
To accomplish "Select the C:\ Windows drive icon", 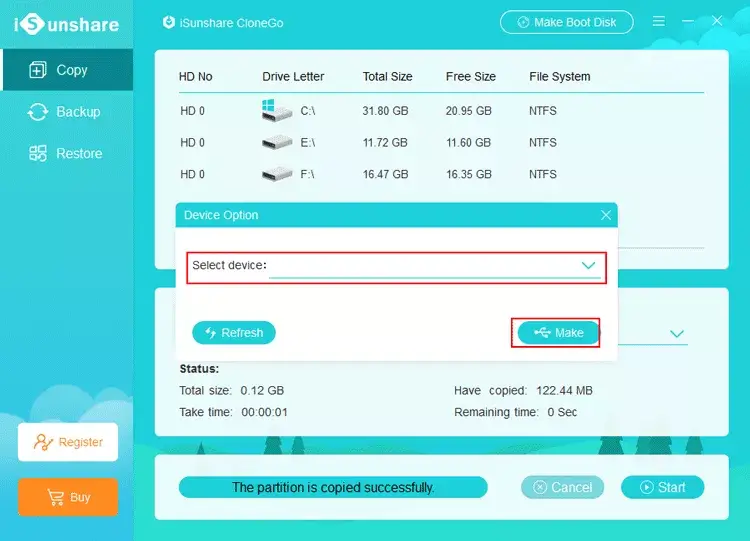I will pyautogui.click(x=277, y=110).
